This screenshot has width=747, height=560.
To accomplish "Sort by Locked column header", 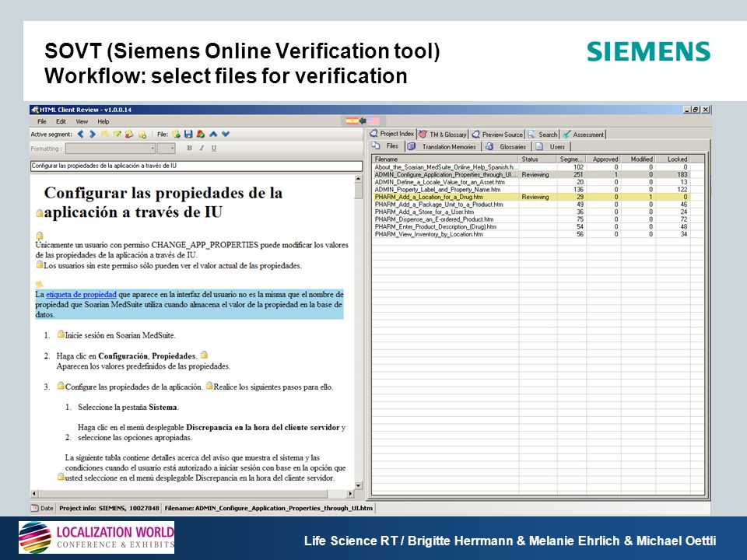I will pos(672,159).
